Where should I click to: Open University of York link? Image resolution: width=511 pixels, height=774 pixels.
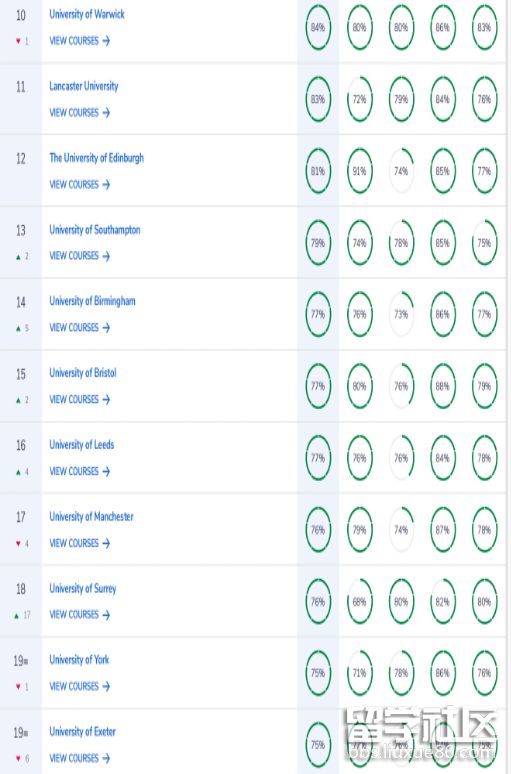(79, 659)
